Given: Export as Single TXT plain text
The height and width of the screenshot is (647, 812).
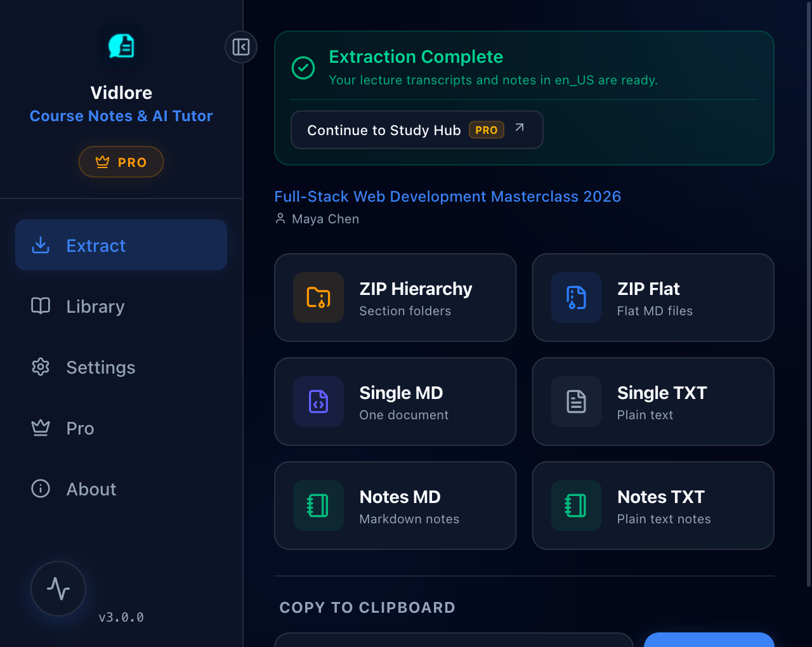Looking at the screenshot, I should click(653, 402).
